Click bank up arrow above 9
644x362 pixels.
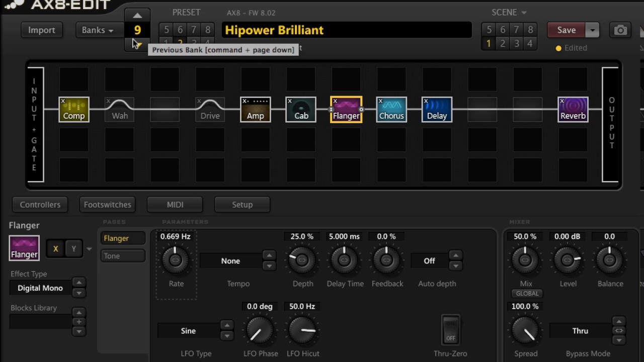pos(137,15)
